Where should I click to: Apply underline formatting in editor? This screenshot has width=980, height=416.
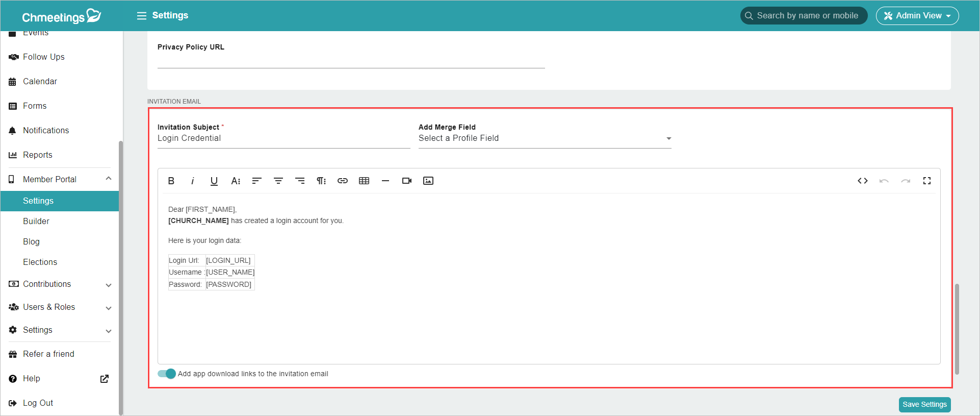tap(214, 181)
